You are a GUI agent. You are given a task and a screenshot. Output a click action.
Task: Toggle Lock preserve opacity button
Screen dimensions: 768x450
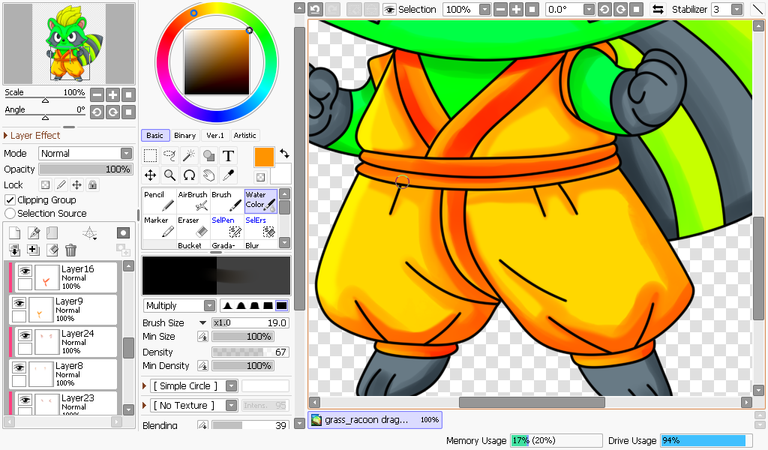[x=45, y=185]
